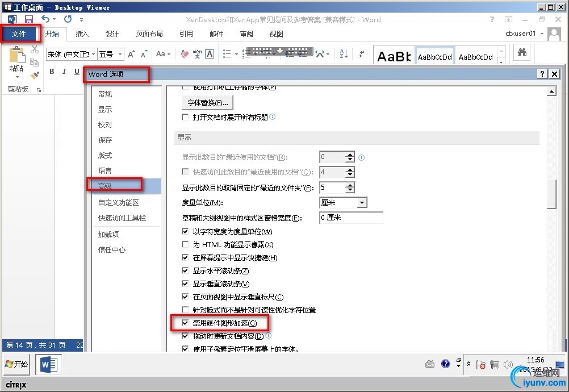Select the Format Painter brush icon
Image resolution: width=569 pixels, height=392 pixels.
(x=35, y=75)
